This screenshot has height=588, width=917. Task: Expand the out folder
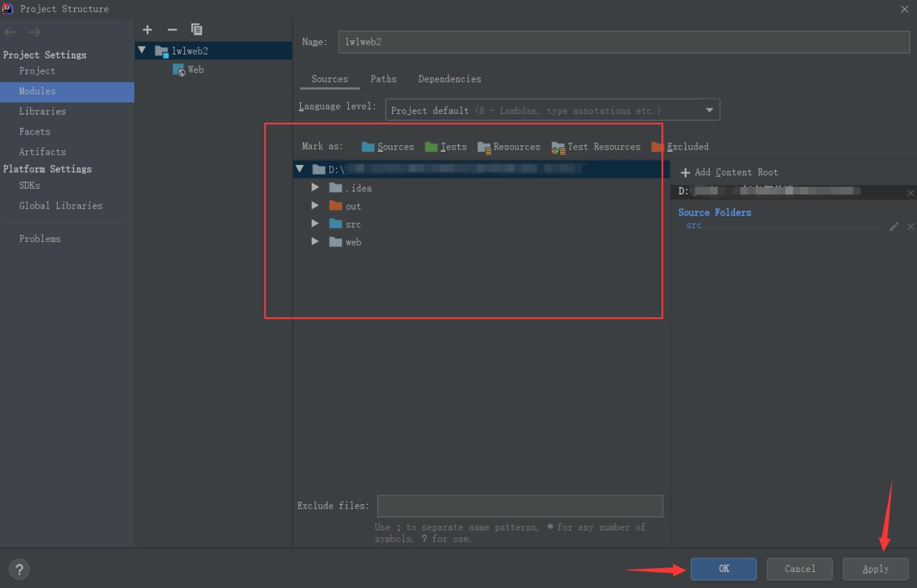click(315, 205)
